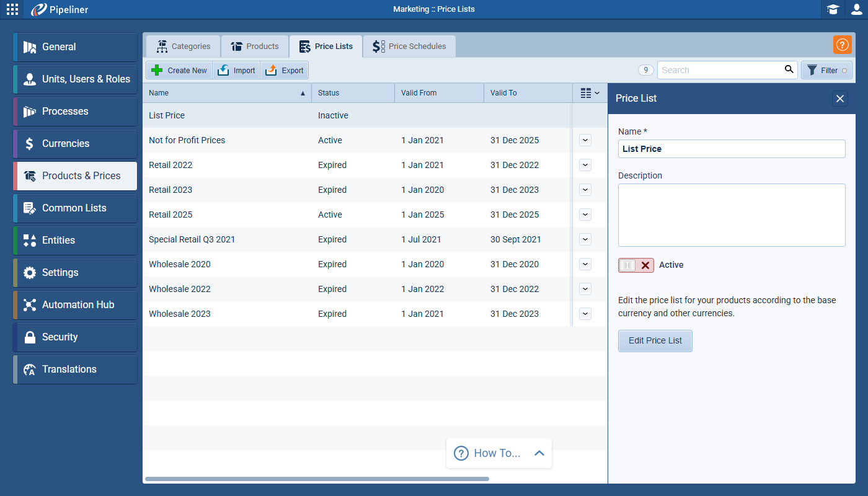The height and width of the screenshot is (496, 868).
Task: Click the horizontal scrollbar under the table
Action: [x=316, y=479]
